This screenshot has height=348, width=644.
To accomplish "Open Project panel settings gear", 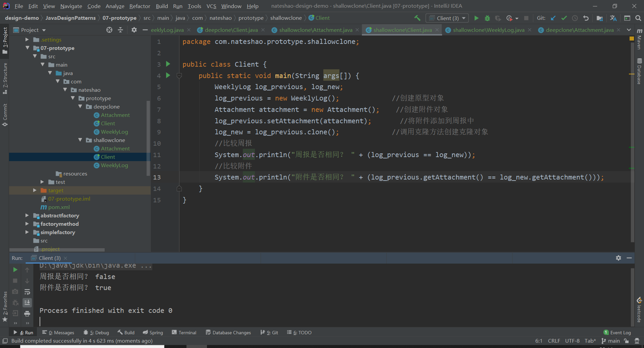I will pyautogui.click(x=134, y=30).
